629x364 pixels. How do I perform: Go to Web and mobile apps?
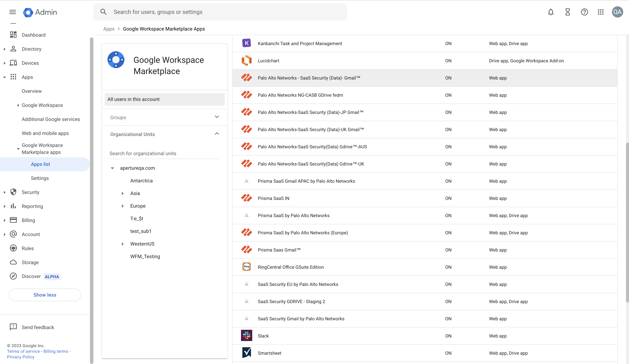tap(45, 133)
